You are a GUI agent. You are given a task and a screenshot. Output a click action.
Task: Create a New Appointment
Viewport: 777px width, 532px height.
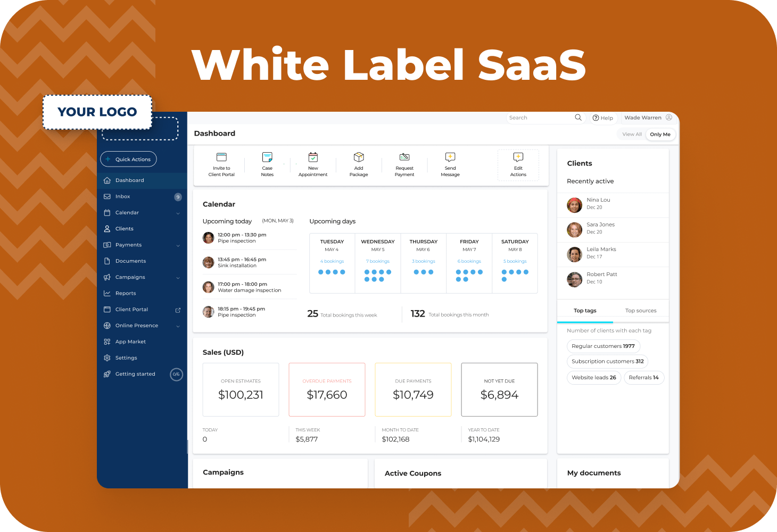tap(313, 164)
